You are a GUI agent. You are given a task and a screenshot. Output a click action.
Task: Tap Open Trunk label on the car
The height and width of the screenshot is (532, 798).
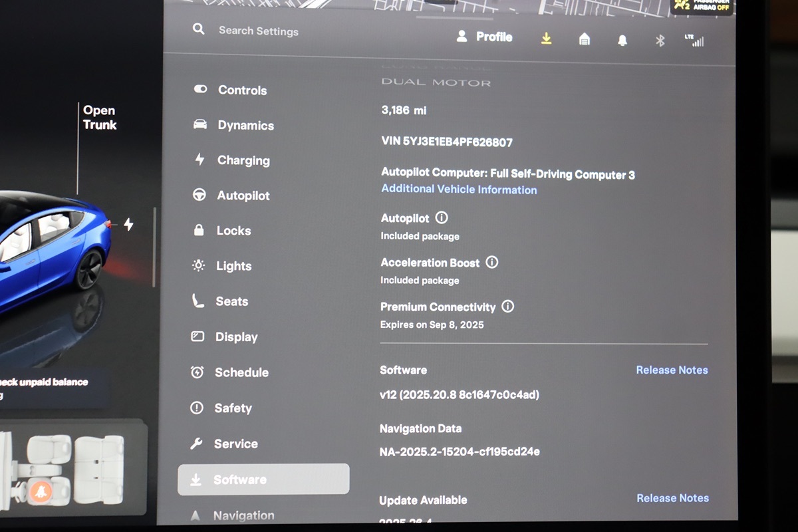click(x=100, y=118)
